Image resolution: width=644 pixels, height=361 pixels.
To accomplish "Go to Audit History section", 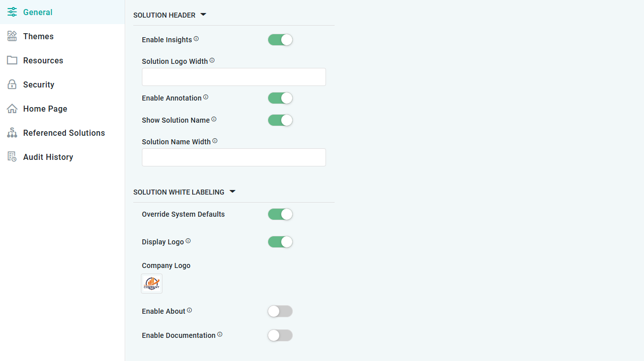I will (x=48, y=157).
